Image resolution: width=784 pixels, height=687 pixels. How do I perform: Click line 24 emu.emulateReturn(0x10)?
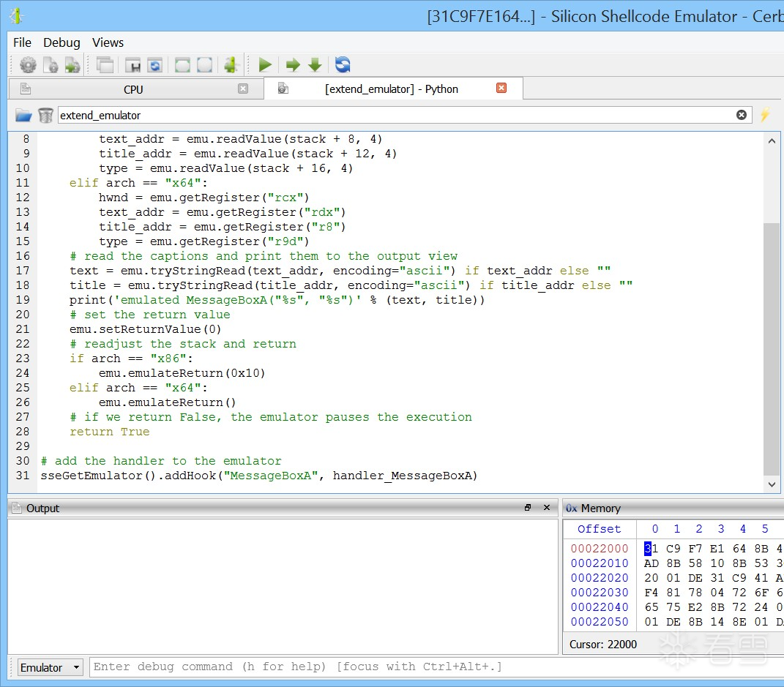coord(182,373)
